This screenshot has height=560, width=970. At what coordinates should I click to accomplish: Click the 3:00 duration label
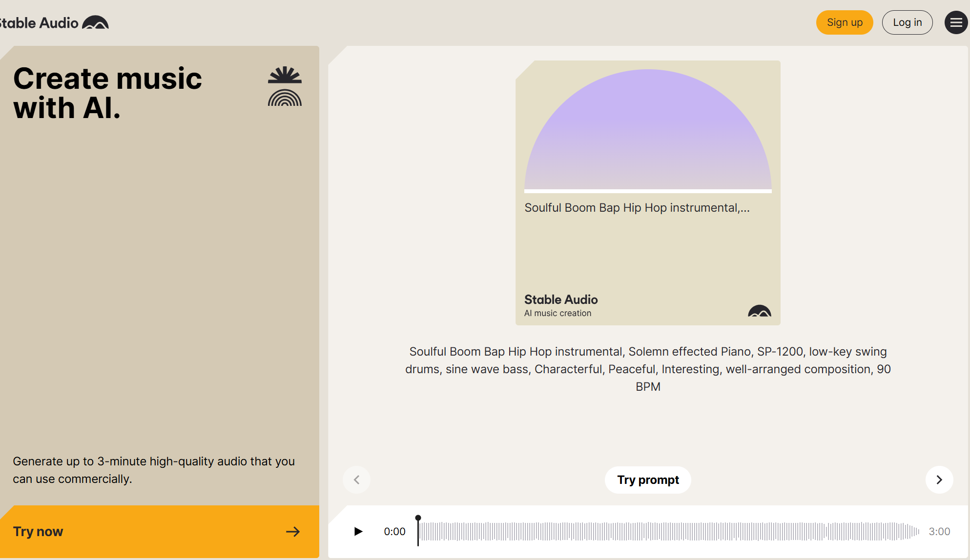pyautogui.click(x=939, y=532)
